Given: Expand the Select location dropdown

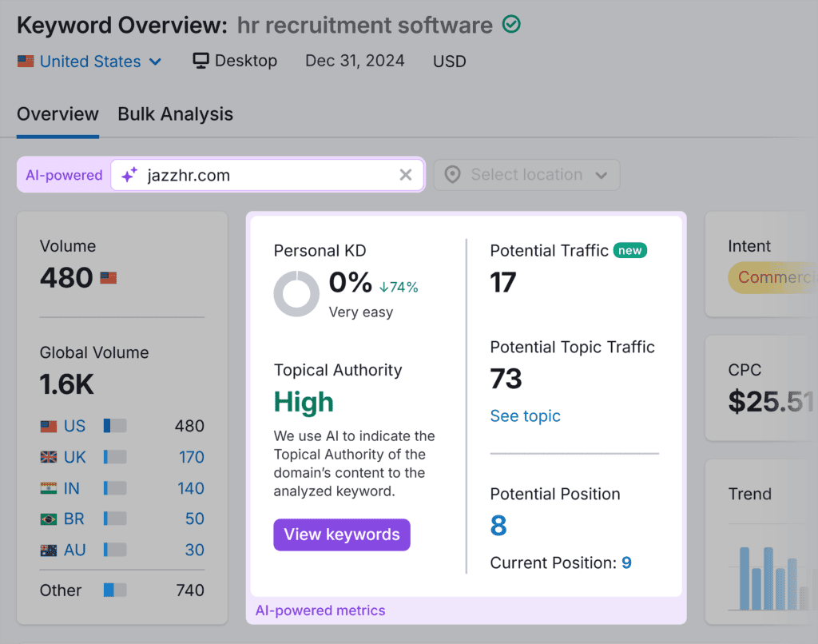Looking at the screenshot, I should [527, 175].
